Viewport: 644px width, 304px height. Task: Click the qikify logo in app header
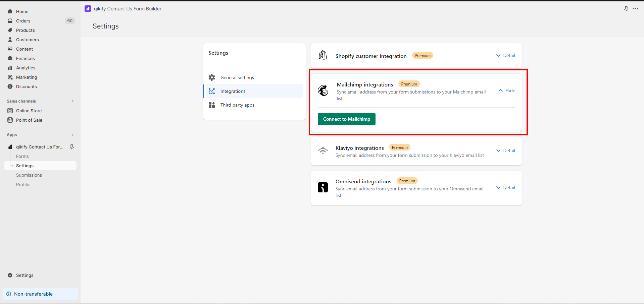pyautogui.click(x=88, y=9)
